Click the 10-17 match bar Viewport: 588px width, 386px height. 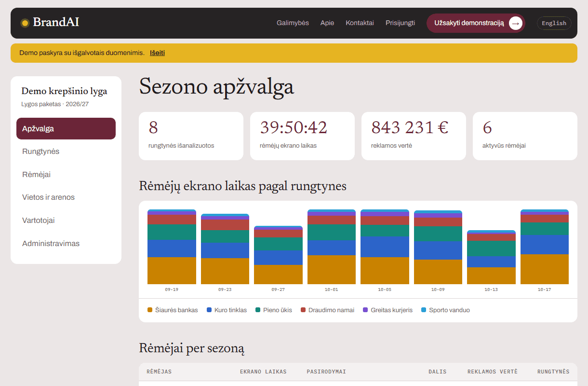(545, 247)
